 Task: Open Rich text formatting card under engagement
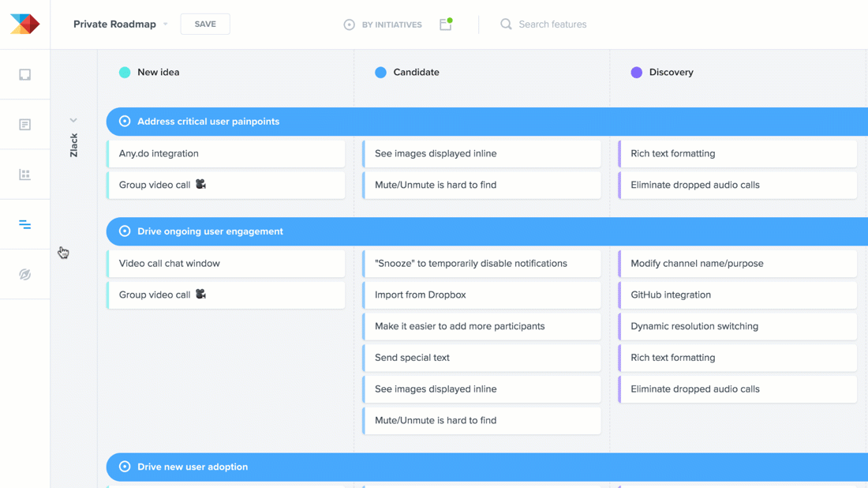[x=737, y=358]
